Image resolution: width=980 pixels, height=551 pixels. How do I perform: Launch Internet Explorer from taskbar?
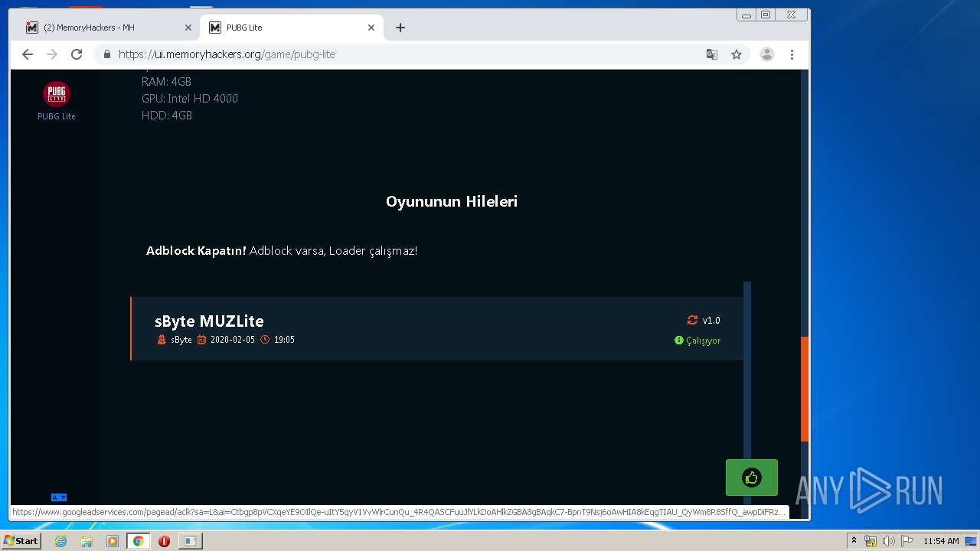tap(60, 541)
